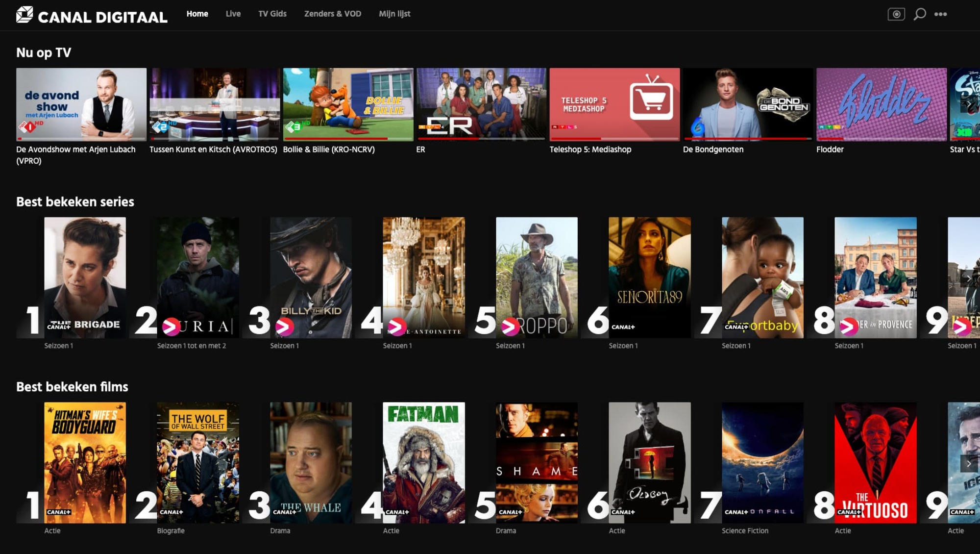Click 'Best bekeken films' heading

tap(72, 387)
